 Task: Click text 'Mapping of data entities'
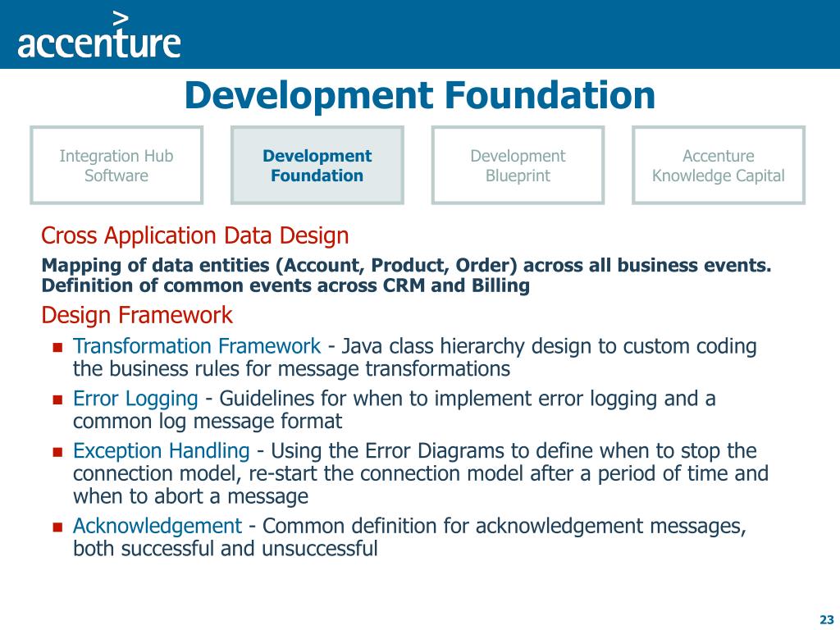[x=155, y=266]
